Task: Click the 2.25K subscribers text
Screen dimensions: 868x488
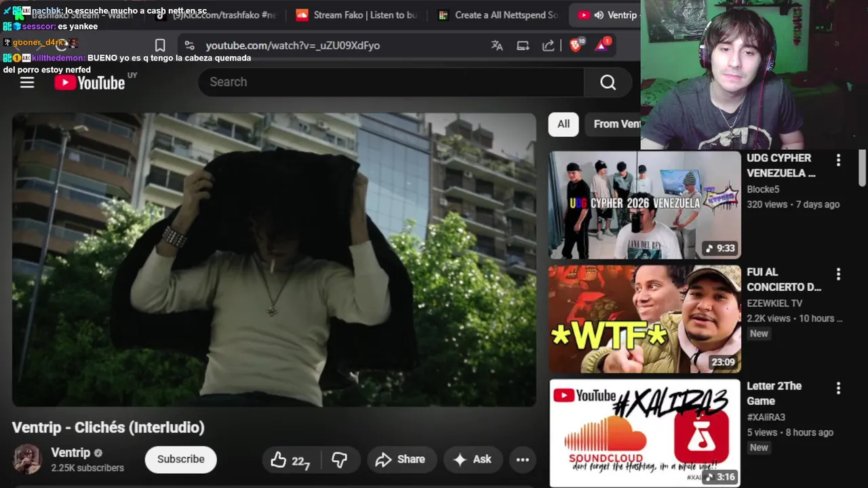Action: (x=87, y=468)
